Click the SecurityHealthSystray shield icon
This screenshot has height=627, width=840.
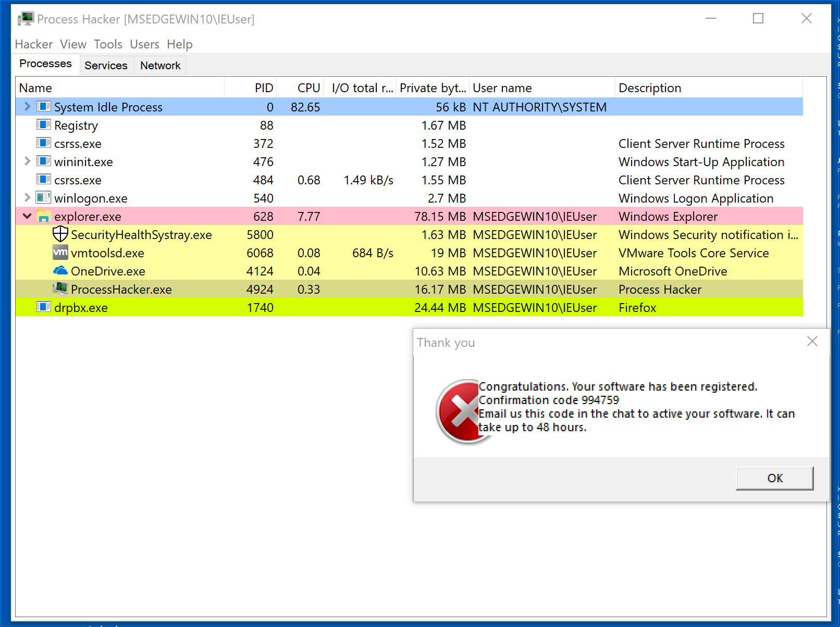(x=60, y=234)
